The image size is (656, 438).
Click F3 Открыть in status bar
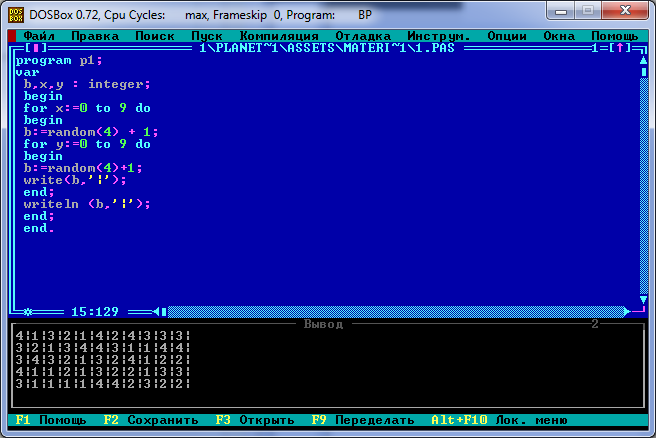pyautogui.click(x=254, y=420)
